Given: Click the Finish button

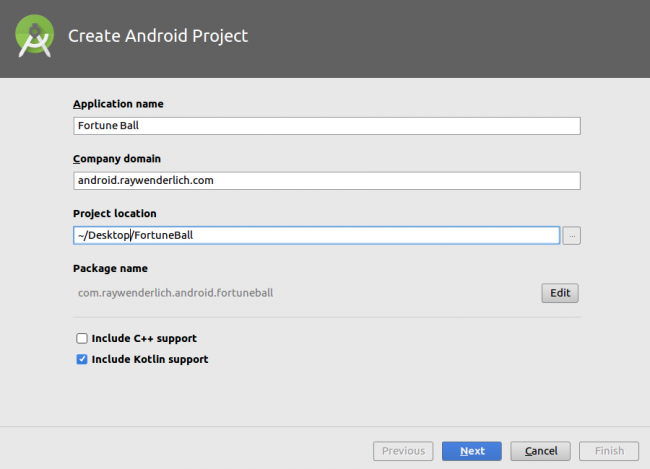Looking at the screenshot, I should tap(609, 451).
